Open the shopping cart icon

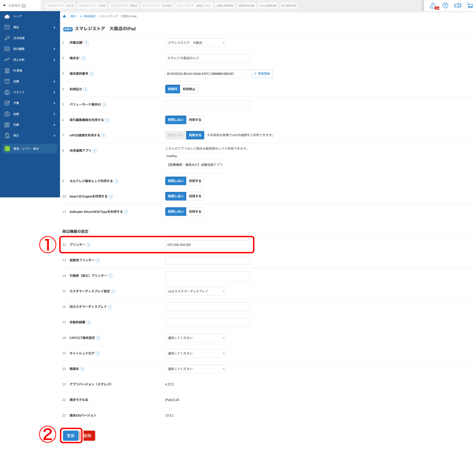click(x=470, y=6)
